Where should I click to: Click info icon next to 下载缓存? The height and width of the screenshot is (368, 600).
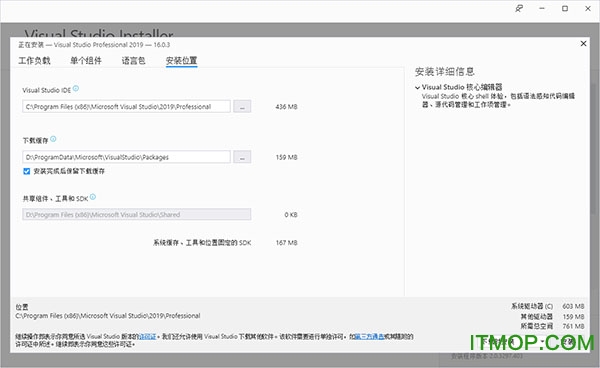53,139
